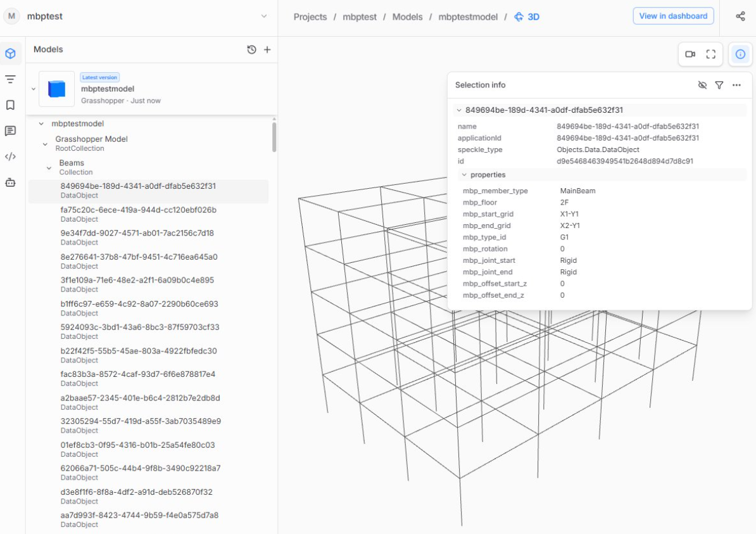This screenshot has height=534, width=756.
Task: Open the camera views control
Action: (x=690, y=54)
